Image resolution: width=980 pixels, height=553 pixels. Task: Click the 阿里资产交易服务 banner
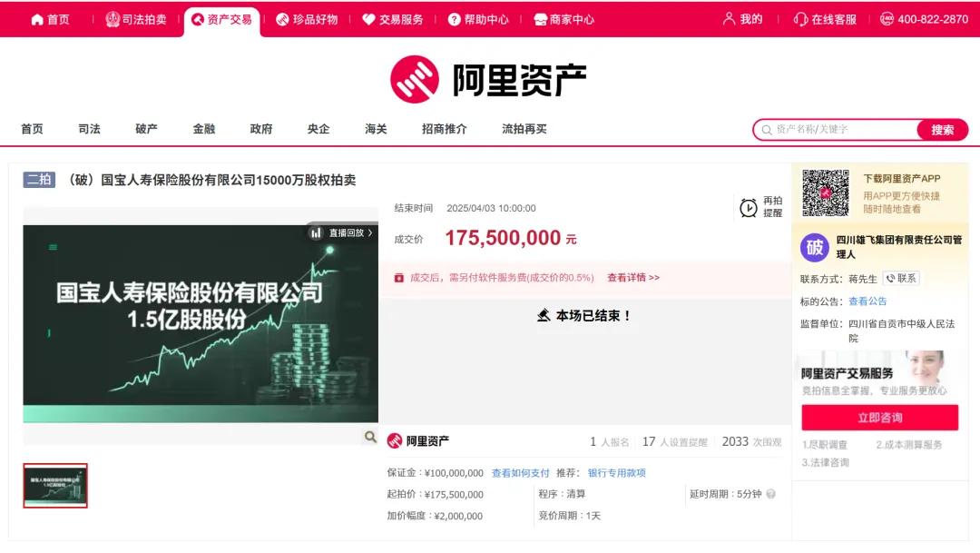tap(880, 375)
